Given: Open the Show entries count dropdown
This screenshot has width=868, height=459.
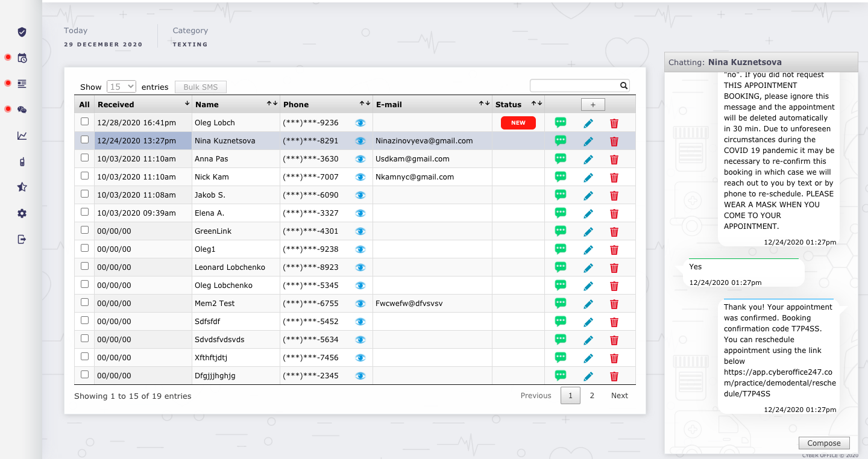Looking at the screenshot, I should [122, 87].
